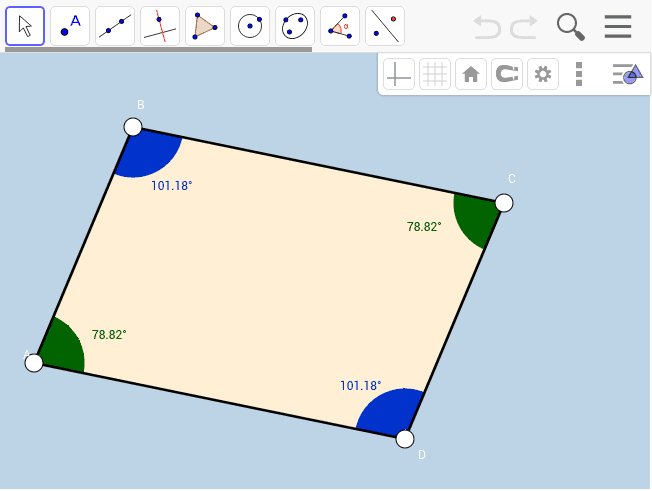Click the green angle sector at C
This screenshot has height=491, width=652.
click(476, 220)
